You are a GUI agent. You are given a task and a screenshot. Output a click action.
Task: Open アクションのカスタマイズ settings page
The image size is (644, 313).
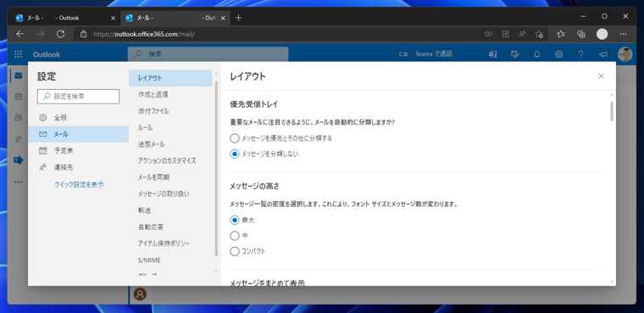click(x=170, y=160)
